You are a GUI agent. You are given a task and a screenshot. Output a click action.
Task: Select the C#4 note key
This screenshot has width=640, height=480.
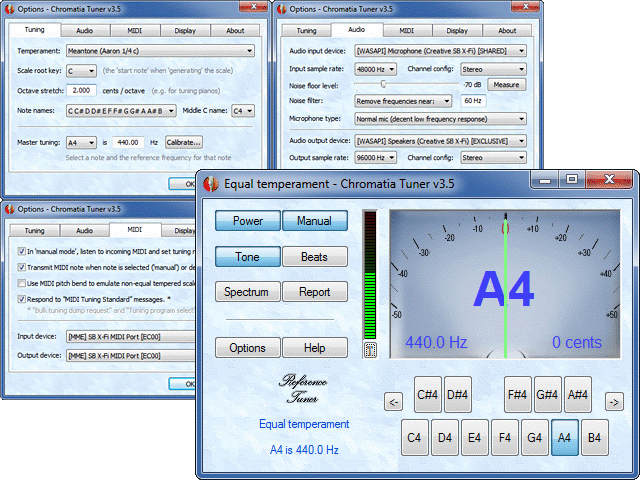tap(428, 395)
